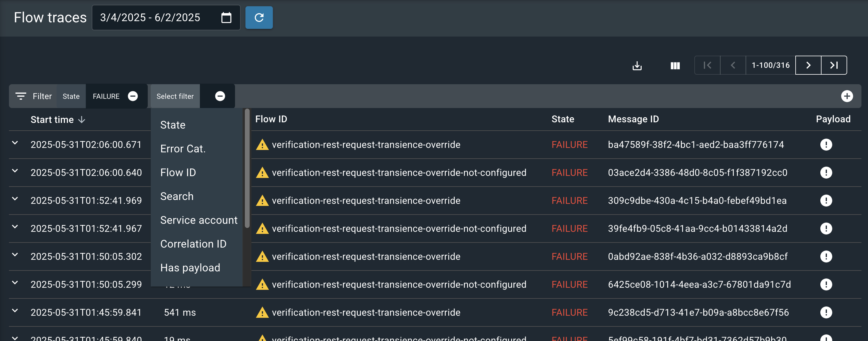This screenshot has height=341, width=868.
Task: View payload details for message ba47589f
Action: click(826, 144)
